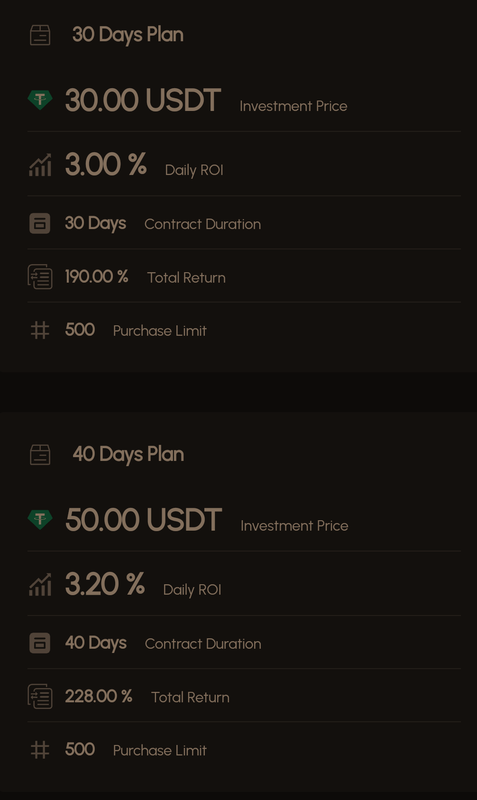Click the 190.00 % Total Return value

[x=96, y=277]
